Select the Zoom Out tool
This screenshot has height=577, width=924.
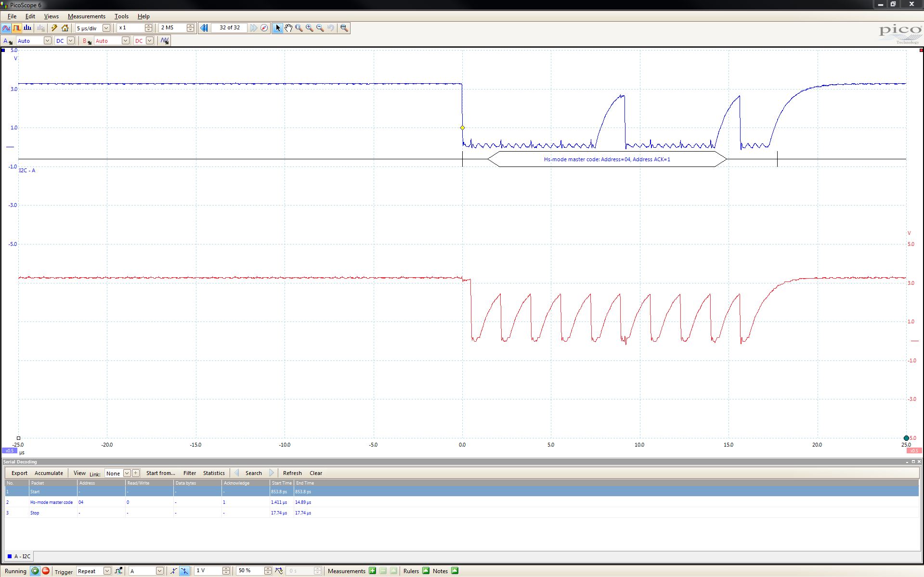[x=320, y=28]
